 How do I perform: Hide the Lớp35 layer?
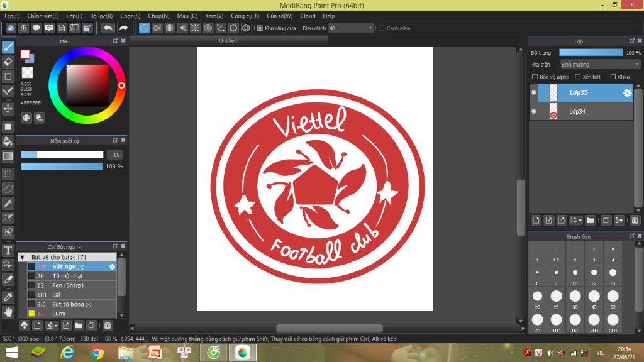[x=533, y=93]
